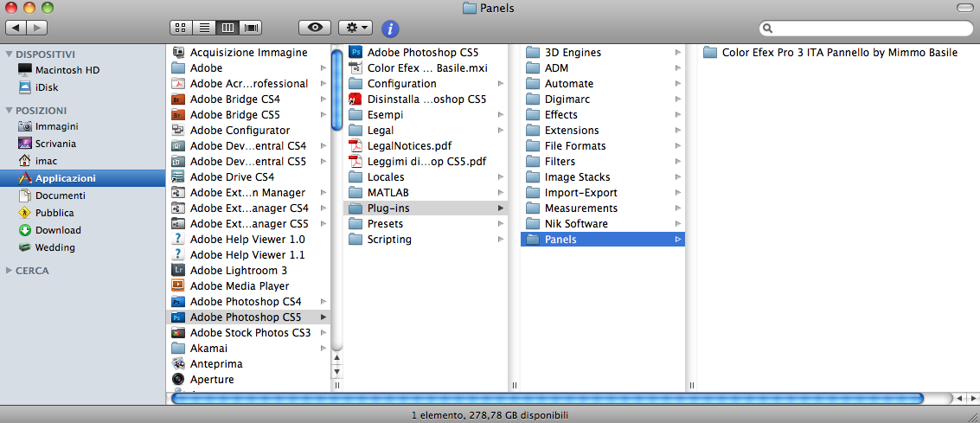
Task: Expand 3D Engines folder arrow
Action: [678, 53]
